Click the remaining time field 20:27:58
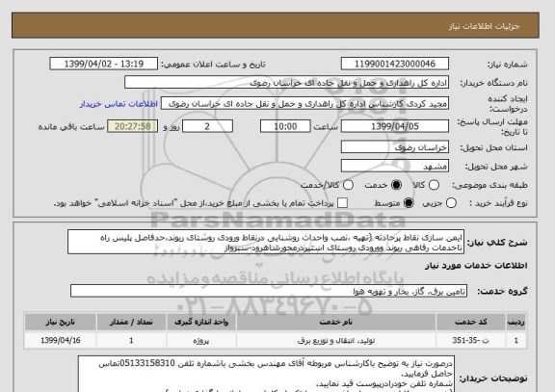 pyautogui.click(x=133, y=126)
